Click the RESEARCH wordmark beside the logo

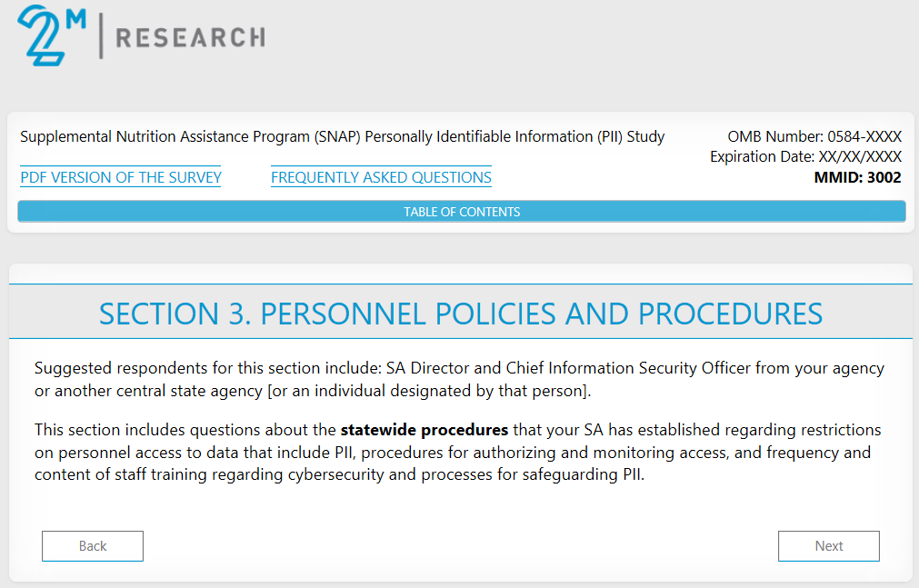click(190, 37)
